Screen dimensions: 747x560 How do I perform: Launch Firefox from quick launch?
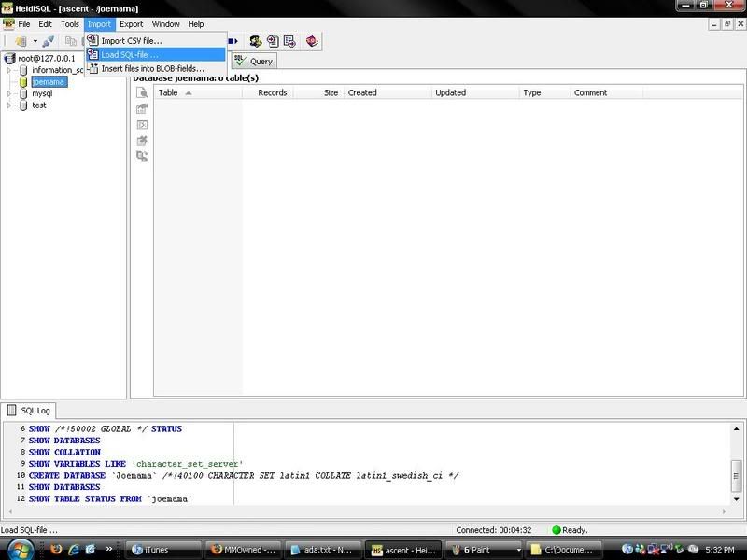[x=56, y=550]
